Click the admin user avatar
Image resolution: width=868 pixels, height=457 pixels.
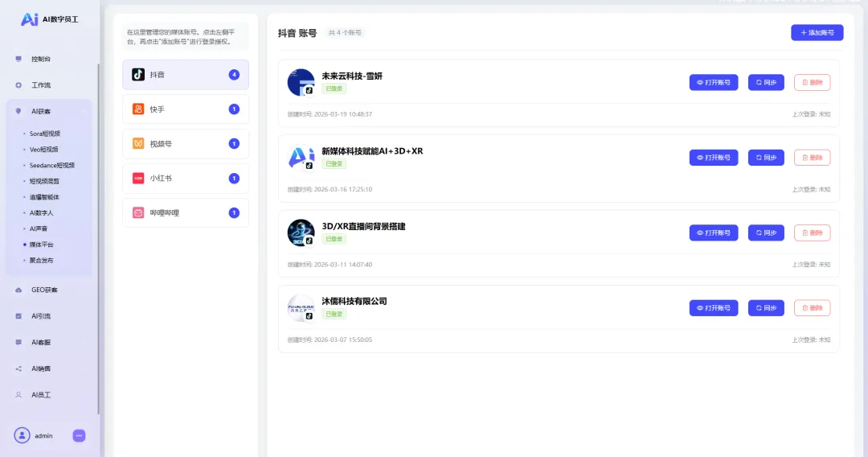(23, 435)
